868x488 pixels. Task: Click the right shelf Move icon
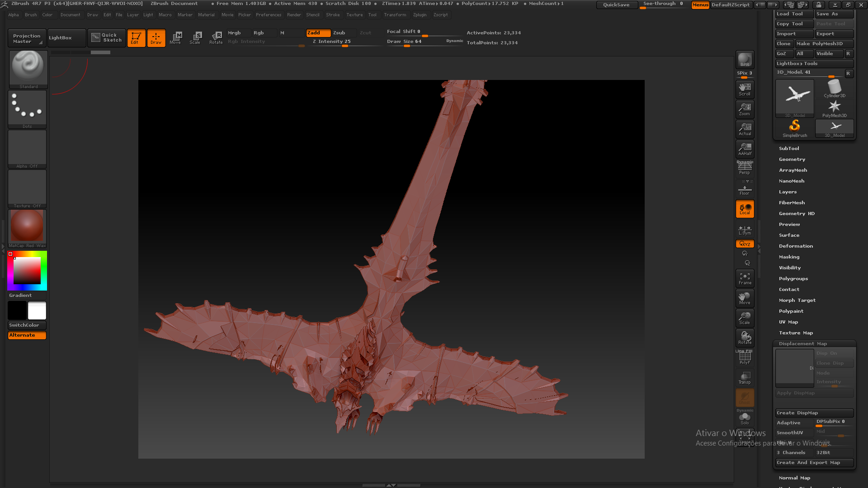click(745, 298)
